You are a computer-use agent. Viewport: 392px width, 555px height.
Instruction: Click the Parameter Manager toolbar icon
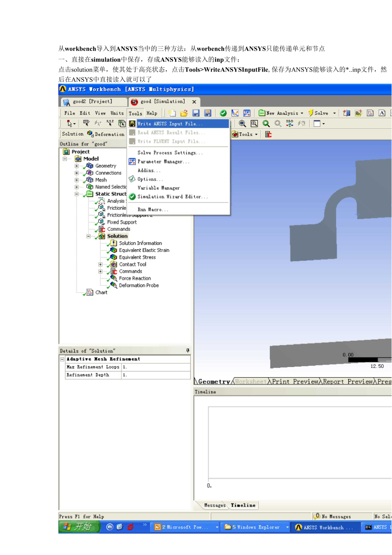[247, 113]
